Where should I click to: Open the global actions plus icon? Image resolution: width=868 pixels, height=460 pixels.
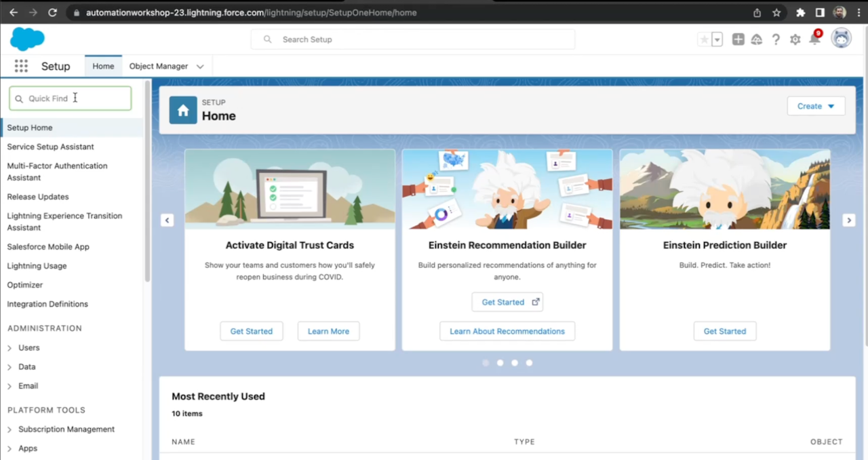tap(738, 39)
